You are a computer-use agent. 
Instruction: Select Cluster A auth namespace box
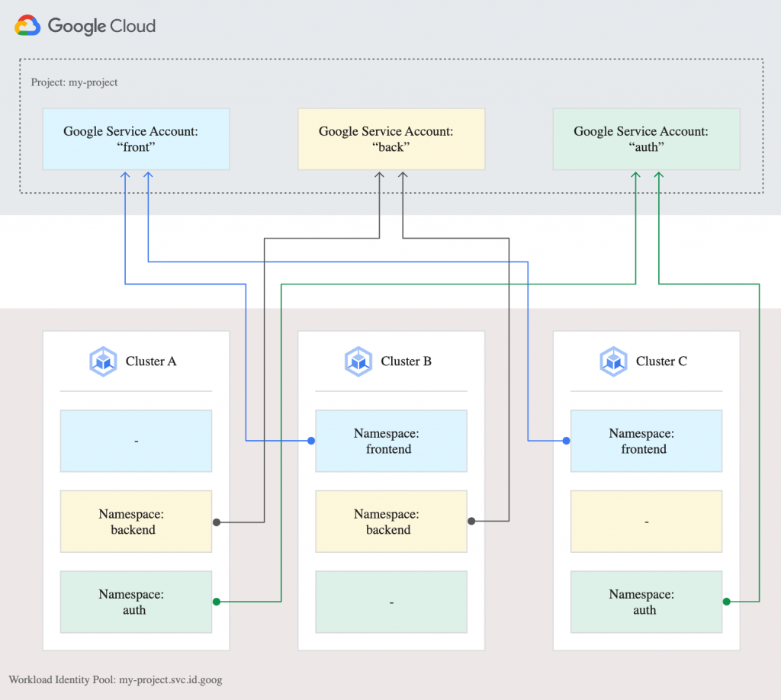pyautogui.click(x=136, y=602)
